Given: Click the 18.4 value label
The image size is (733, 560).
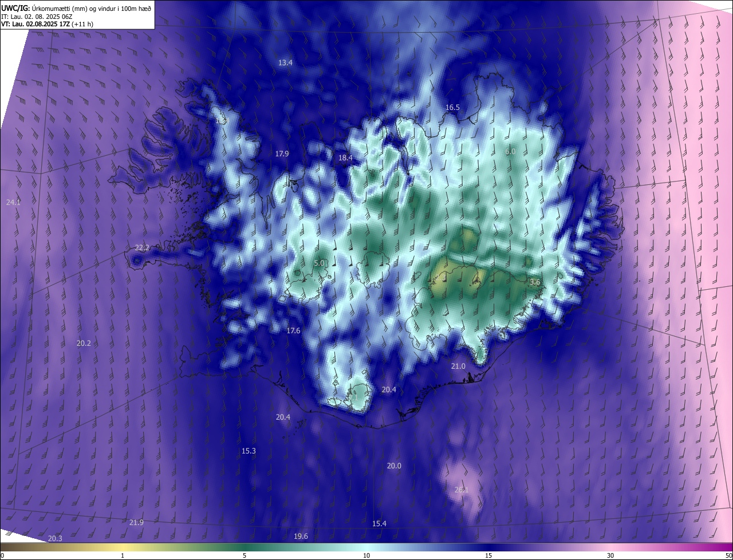Looking at the screenshot, I should pos(345,157).
